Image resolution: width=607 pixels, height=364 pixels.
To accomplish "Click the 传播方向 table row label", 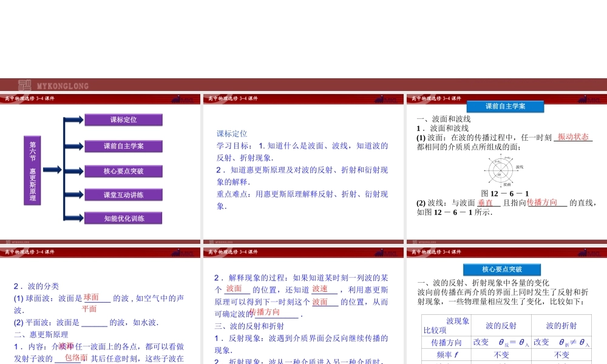I will point(446,343).
